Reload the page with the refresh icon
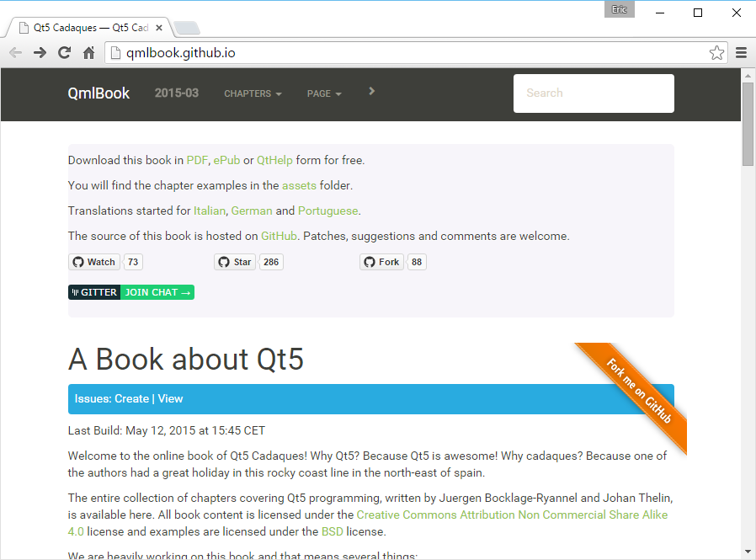This screenshot has height=560, width=756. point(65,52)
